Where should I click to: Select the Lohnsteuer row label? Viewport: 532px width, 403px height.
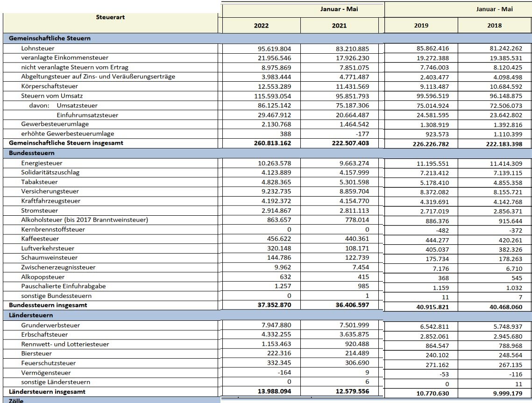pos(38,49)
